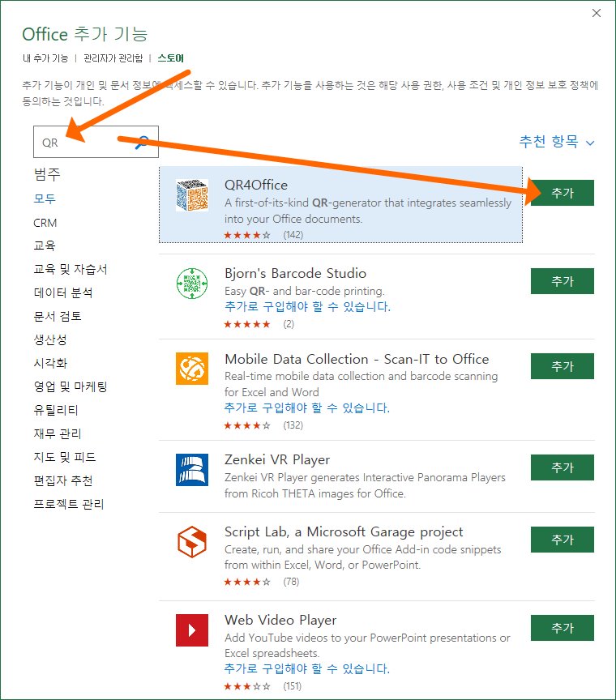Image resolution: width=616 pixels, height=700 pixels.
Task: Select the 모두 category
Action: coord(45,198)
